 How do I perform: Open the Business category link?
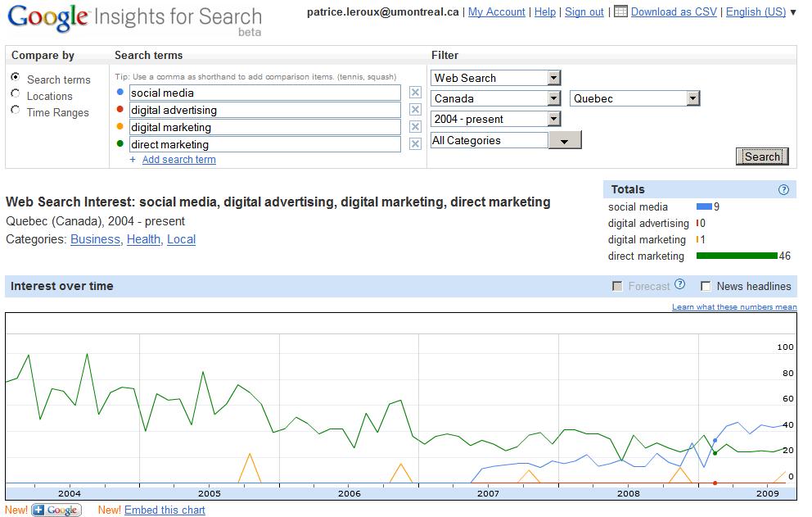95,239
